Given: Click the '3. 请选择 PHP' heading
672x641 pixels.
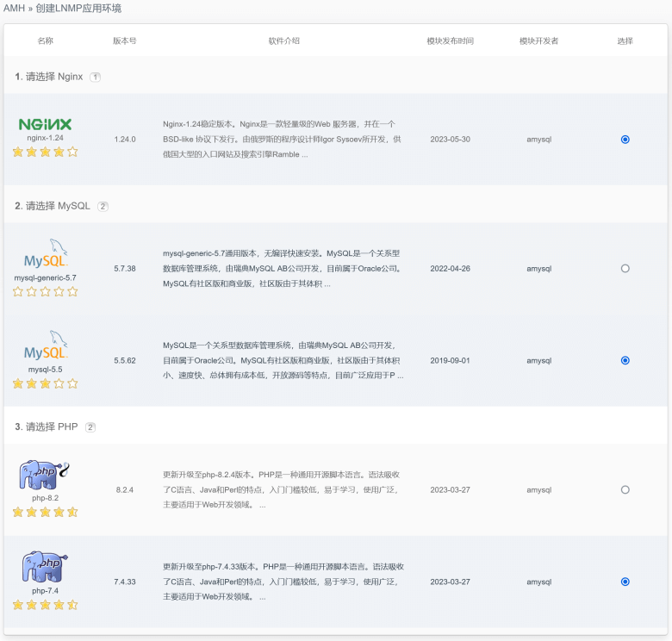Looking at the screenshot, I should tap(47, 426).
